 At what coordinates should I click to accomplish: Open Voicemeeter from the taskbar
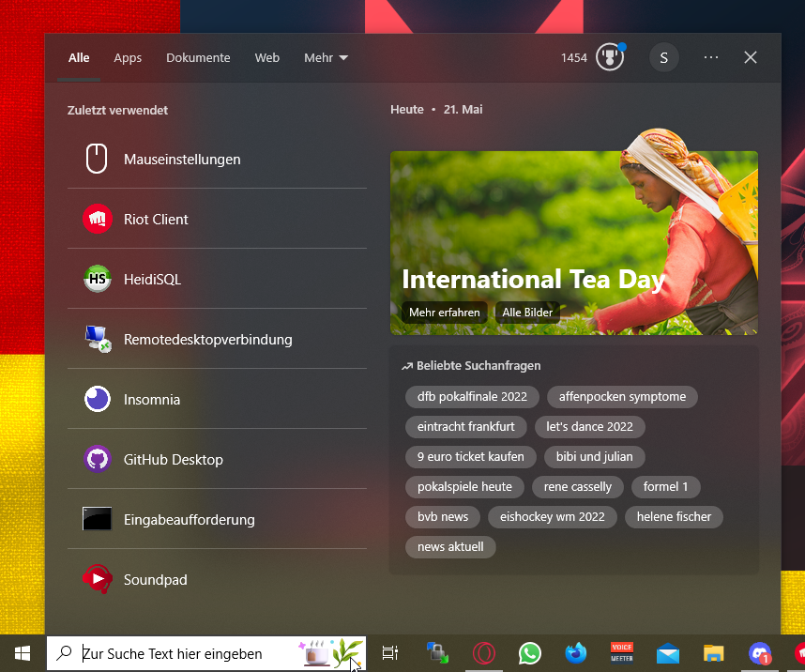point(621,653)
